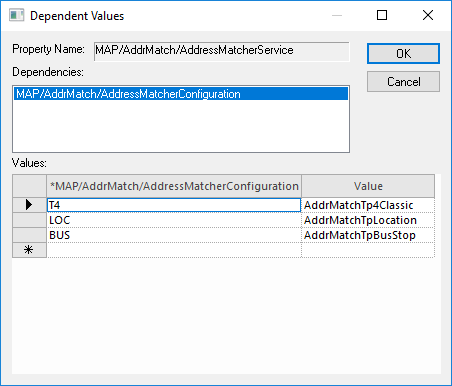Close the Dependent Values dialog

pyautogui.click(x=428, y=15)
